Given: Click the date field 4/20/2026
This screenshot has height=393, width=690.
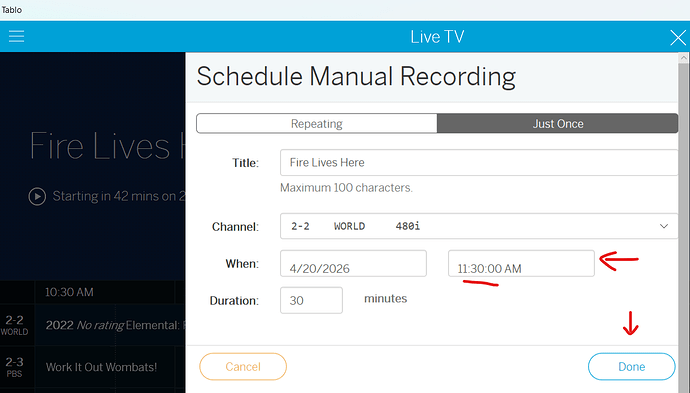Looking at the screenshot, I should (353, 263).
